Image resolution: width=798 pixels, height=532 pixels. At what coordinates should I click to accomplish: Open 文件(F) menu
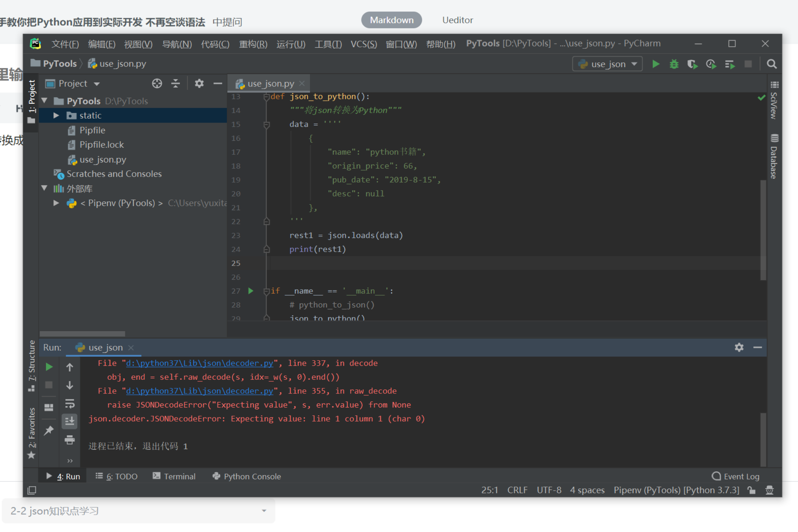point(65,44)
